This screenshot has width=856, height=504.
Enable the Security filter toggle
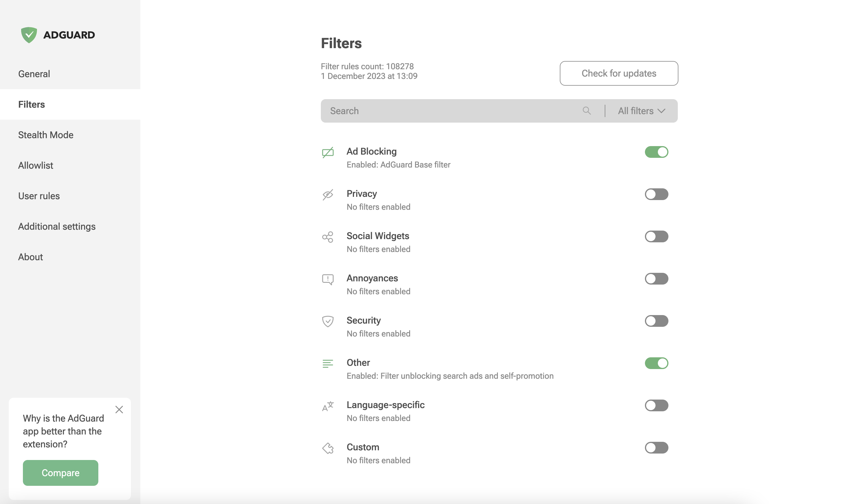656,320
